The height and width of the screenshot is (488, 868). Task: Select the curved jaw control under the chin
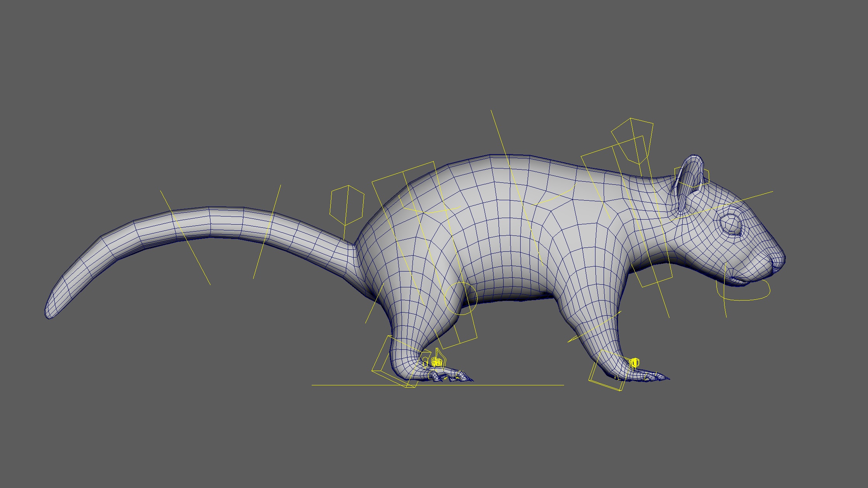point(743,291)
